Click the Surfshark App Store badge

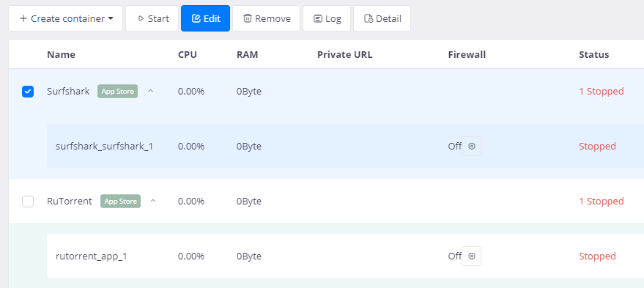tap(117, 91)
